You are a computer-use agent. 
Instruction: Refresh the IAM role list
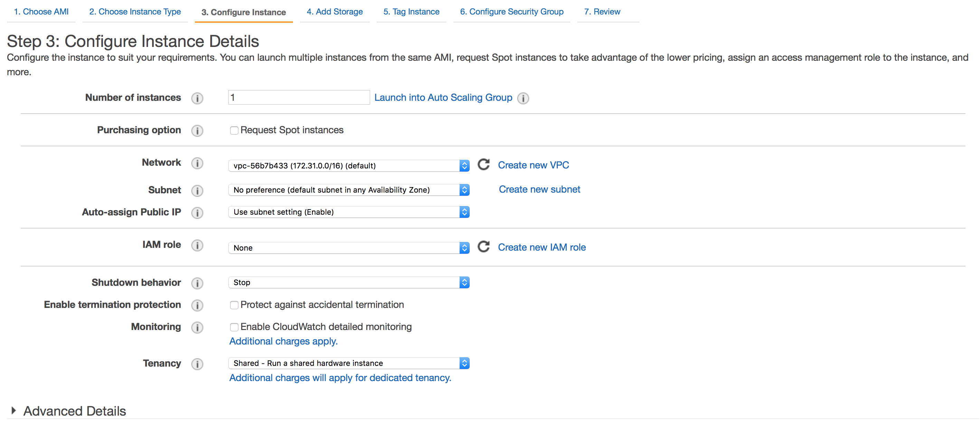tap(483, 246)
